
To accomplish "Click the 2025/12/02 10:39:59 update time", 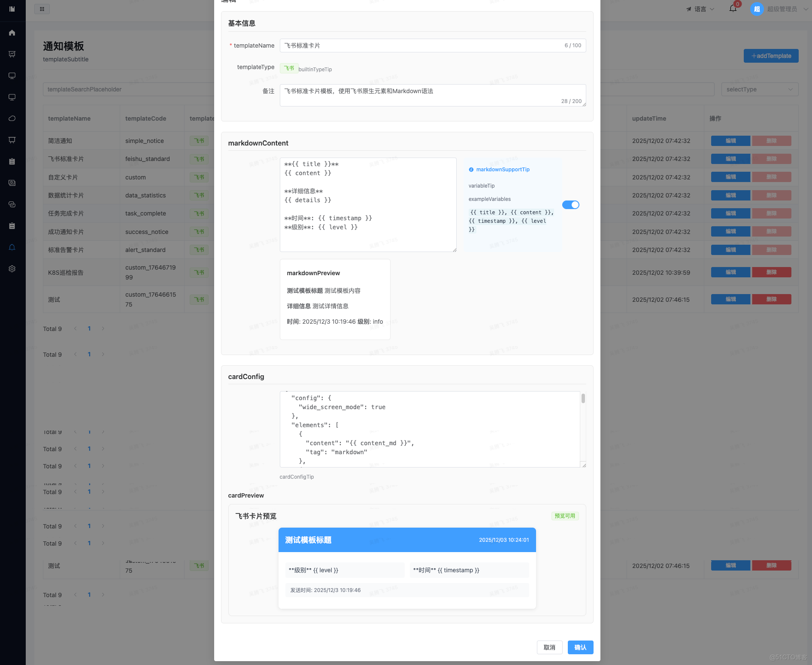I will pos(661,273).
